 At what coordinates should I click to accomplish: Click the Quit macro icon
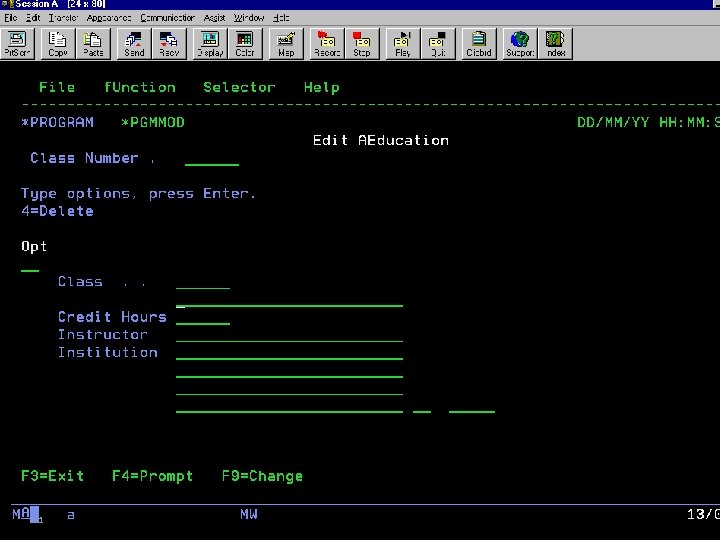(438, 44)
